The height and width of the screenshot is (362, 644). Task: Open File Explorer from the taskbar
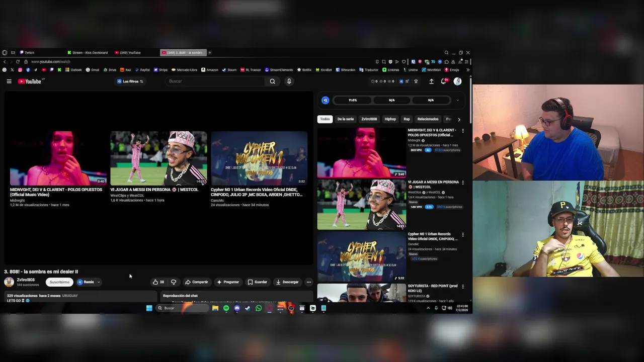coord(215,308)
